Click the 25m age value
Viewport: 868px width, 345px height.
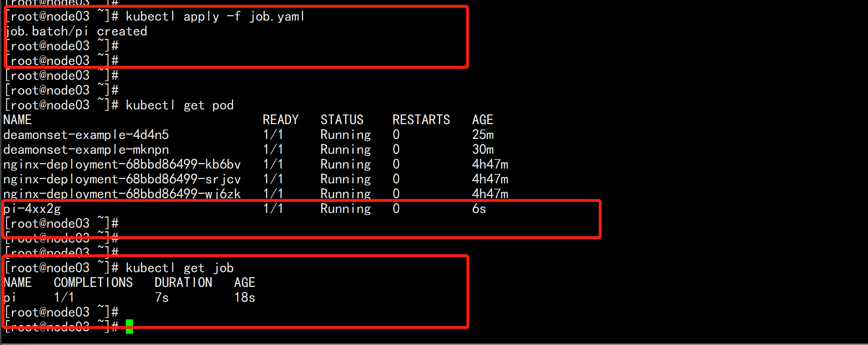pos(483,135)
